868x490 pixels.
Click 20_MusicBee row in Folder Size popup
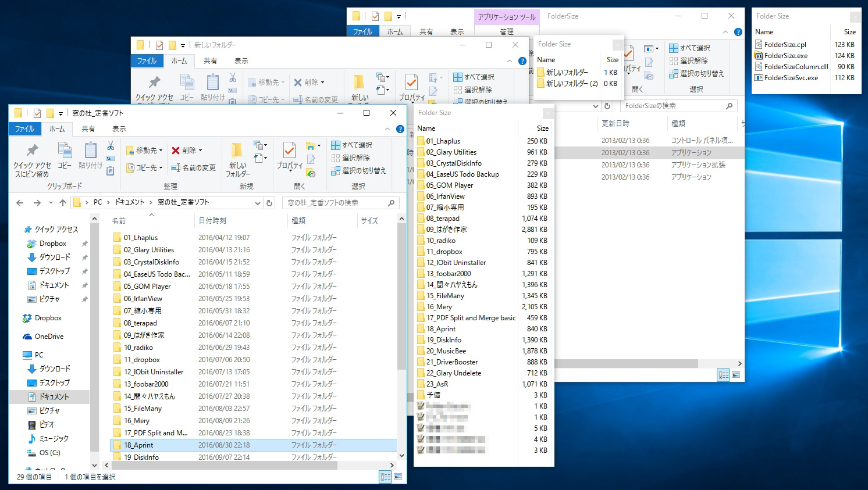[482, 351]
